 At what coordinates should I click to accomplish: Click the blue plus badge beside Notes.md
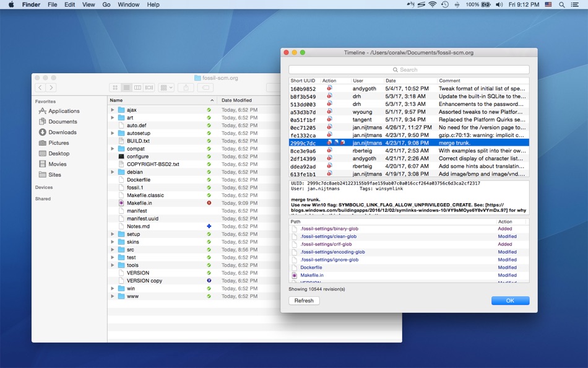tap(209, 226)
